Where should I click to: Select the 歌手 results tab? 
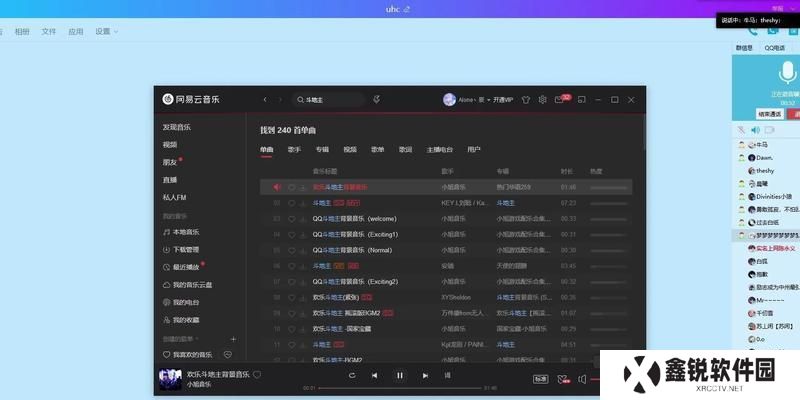click(x=294, y=149)
